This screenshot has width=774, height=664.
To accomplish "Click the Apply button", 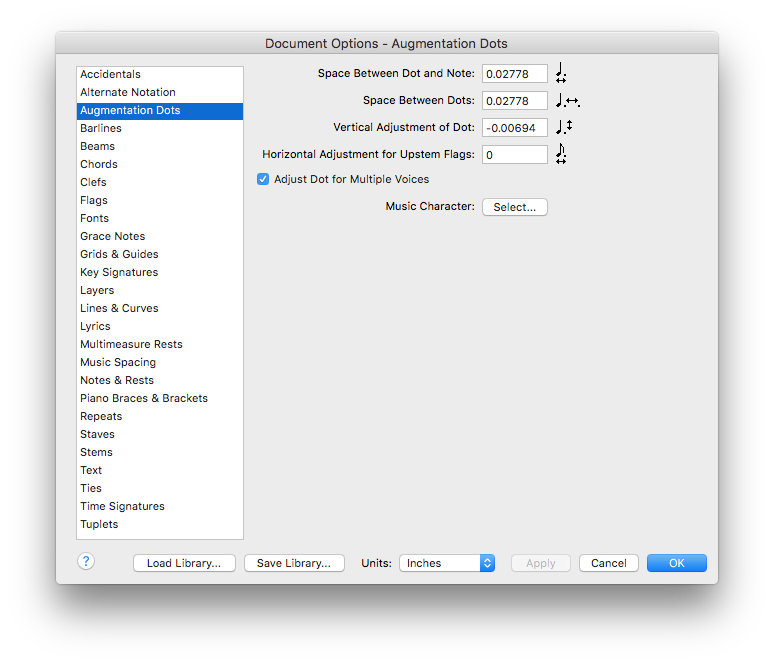I will [541, 563].
